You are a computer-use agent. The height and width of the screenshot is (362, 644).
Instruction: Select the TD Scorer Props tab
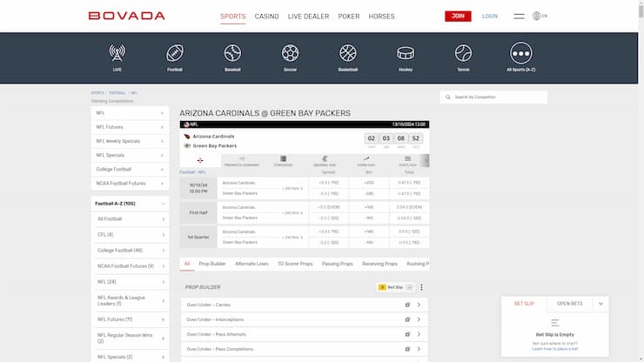295,264
